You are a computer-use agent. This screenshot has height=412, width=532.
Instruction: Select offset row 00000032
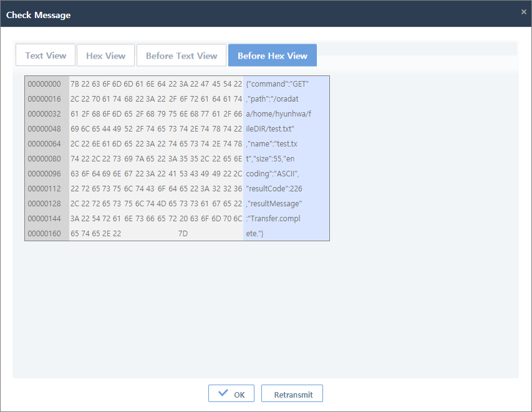click(x=44, y=113)
